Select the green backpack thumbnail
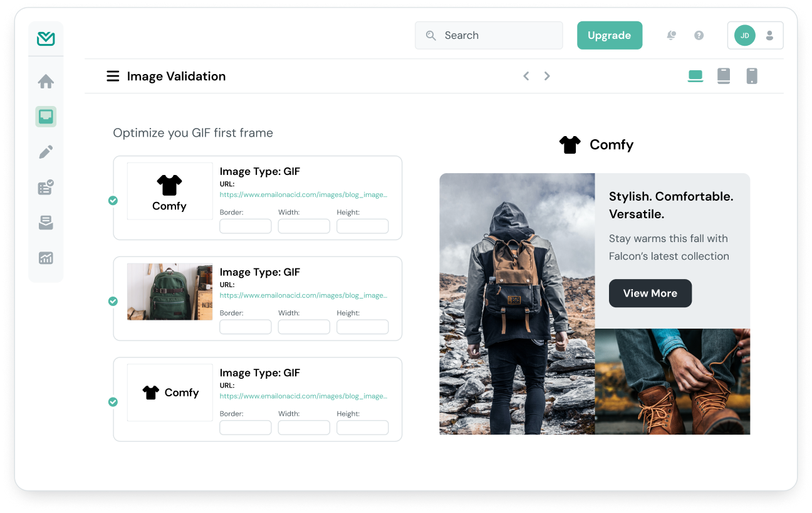 170,292
